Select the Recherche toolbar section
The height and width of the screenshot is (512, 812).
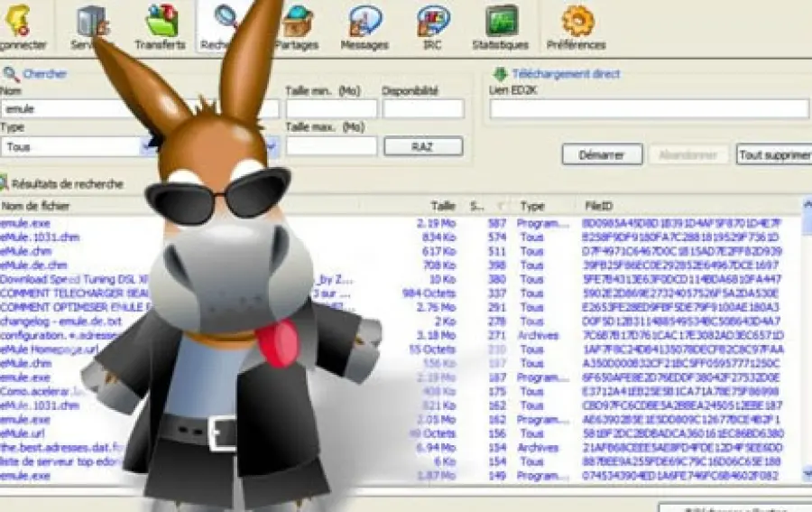(x=223, y=27)
